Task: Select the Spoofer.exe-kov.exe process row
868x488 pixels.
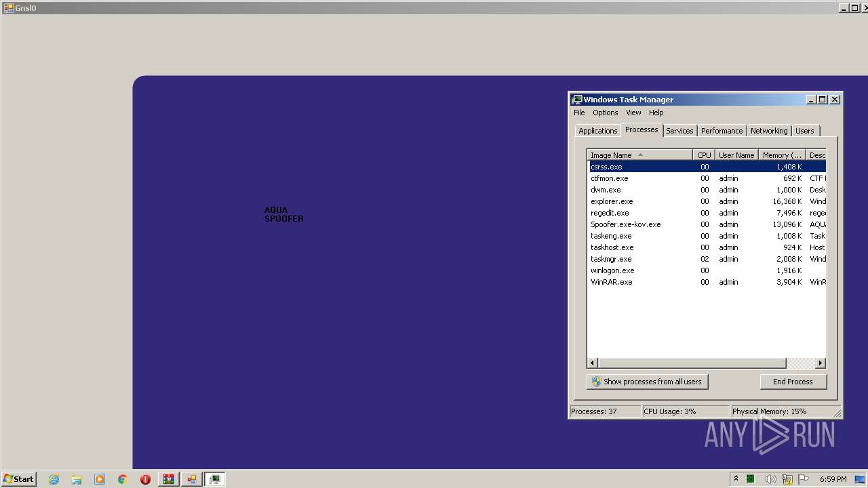Action: click(x=707, y=224)
